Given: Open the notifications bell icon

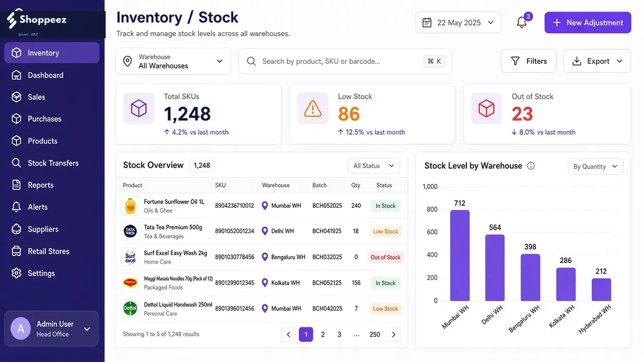Looking at the screenshot, I should coord(522,23).
